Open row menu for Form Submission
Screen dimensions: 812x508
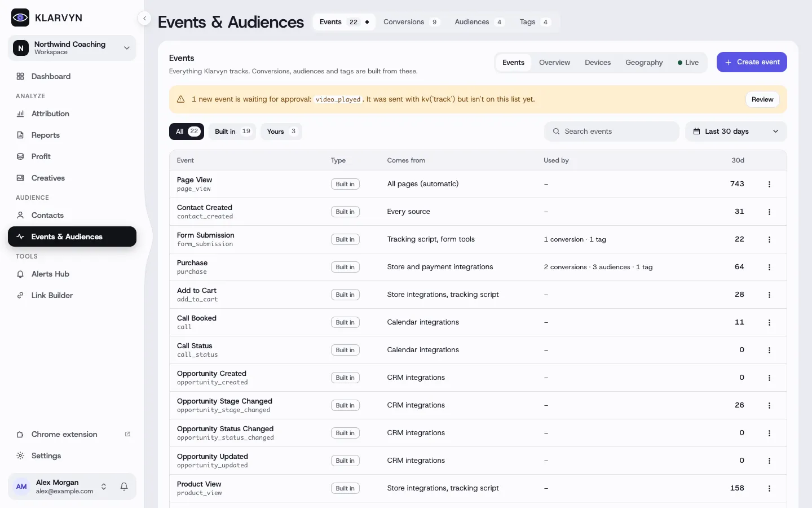tap(769, 239)
